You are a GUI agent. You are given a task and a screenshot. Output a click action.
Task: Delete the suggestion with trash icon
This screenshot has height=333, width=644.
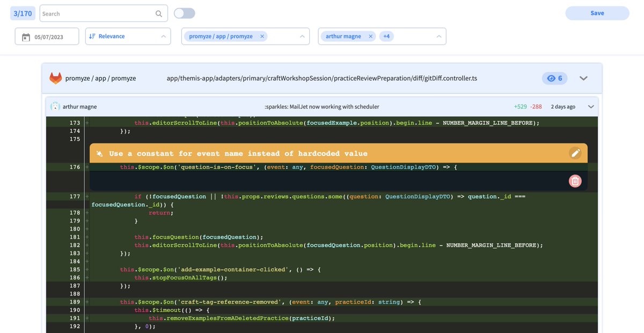point(575,181)
